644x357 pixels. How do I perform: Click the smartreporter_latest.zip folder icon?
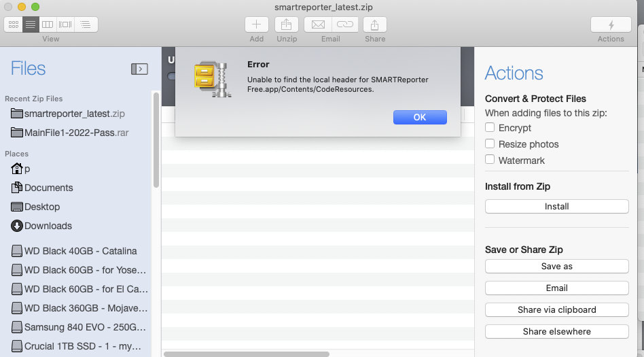click(17, 113)
